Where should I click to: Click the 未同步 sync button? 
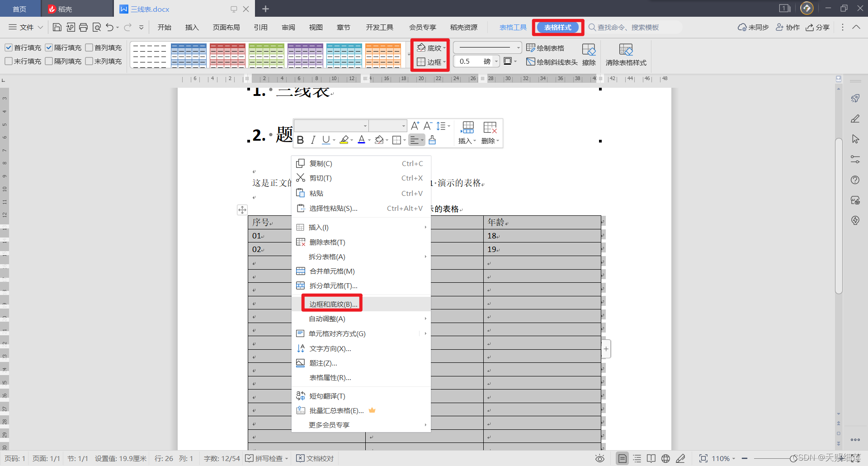coord(753,27)
